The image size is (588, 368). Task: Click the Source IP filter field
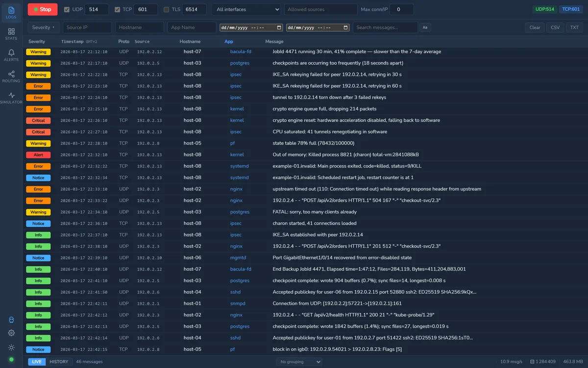[87, 27]
